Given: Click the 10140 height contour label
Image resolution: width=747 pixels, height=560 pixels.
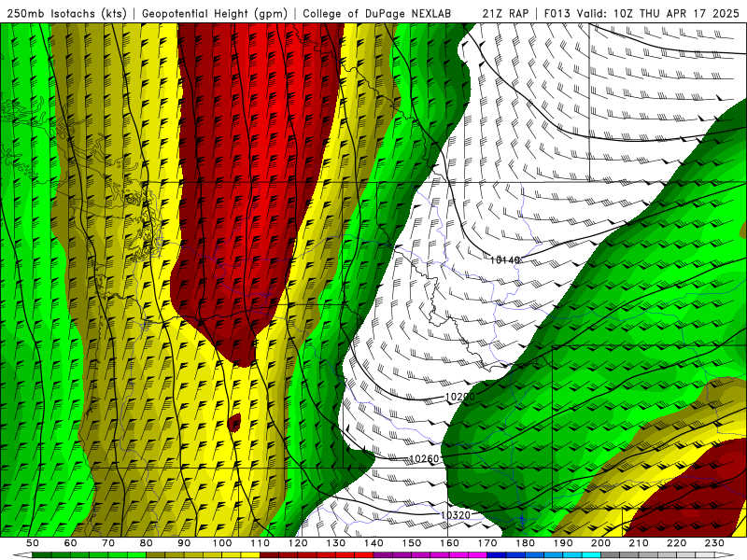Looking at the screenshot, I should pos(505,260).
